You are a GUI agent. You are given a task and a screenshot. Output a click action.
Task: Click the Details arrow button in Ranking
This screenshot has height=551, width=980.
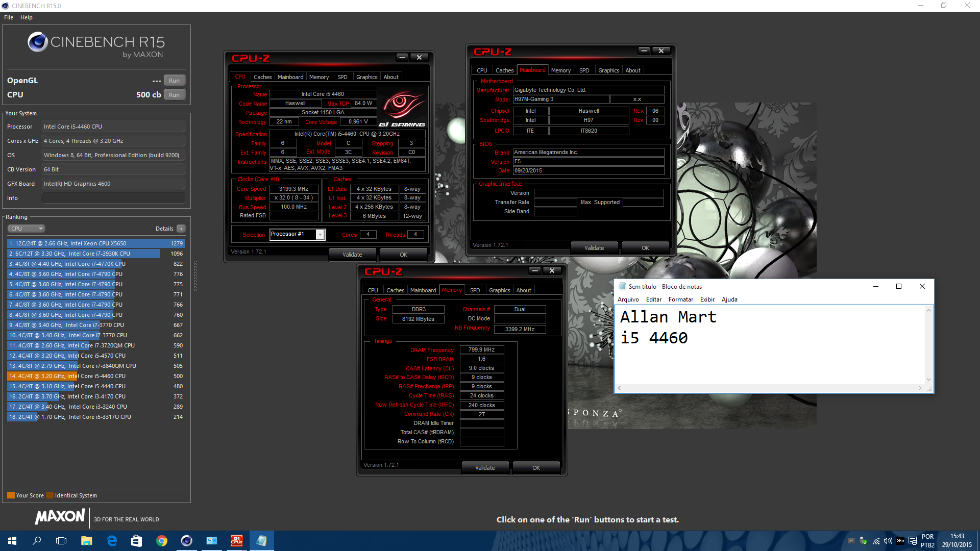click(181, 229)
